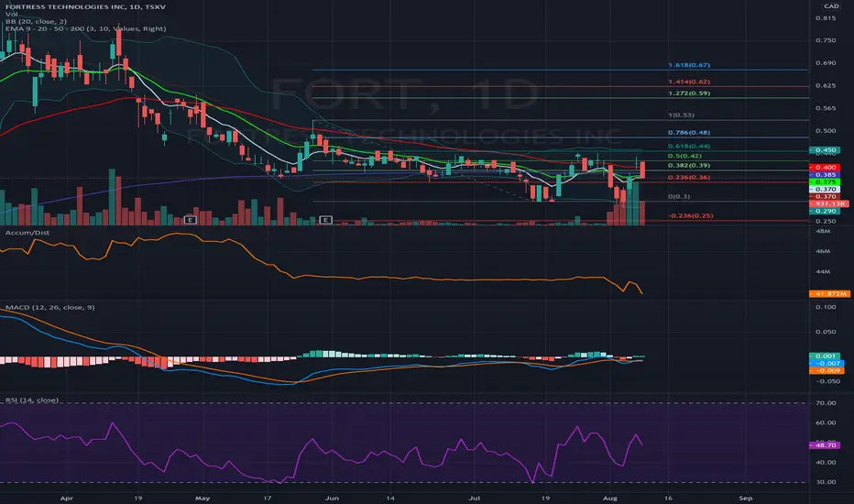Click the '0.100' MACD axis label
Image resolution: width=854 pixels, height=504 pixels.
[x=826, y=307]
